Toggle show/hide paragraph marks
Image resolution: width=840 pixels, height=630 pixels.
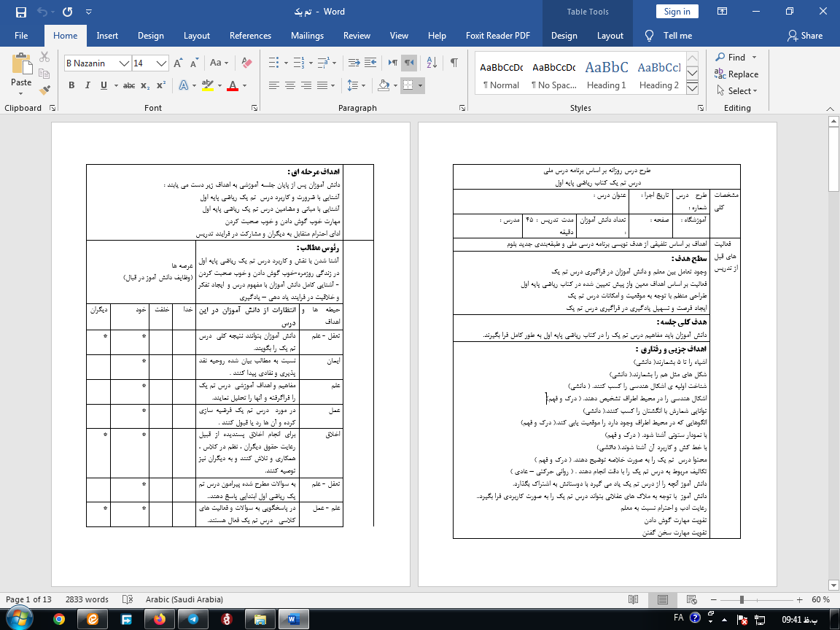point(454,63)
